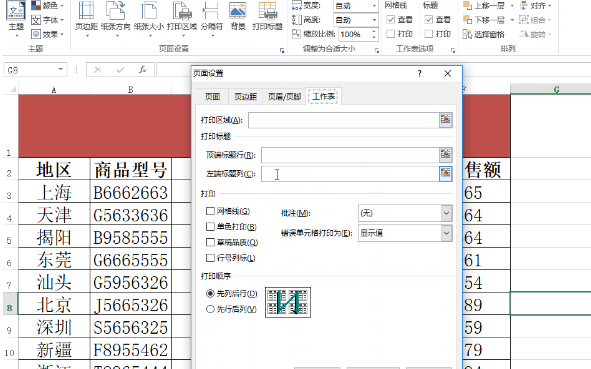This screenshot has height=369, width=591.
Task: Open the 对齐 align menu
Action: tap(536, 6)
